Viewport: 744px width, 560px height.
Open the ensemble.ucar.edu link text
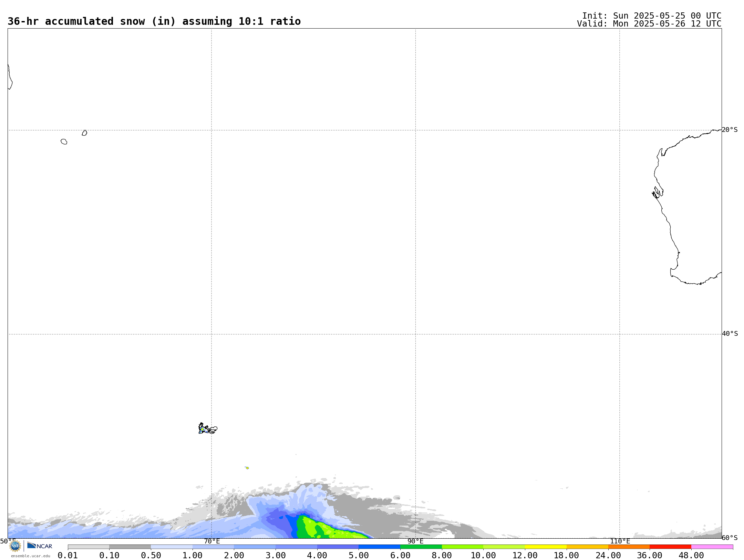(x=30, y=556)
